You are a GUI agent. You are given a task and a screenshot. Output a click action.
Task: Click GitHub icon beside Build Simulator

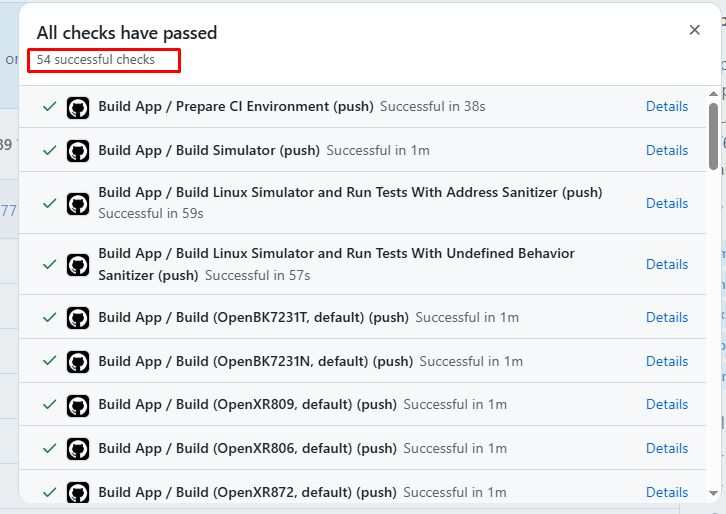[x=78, y=151]
